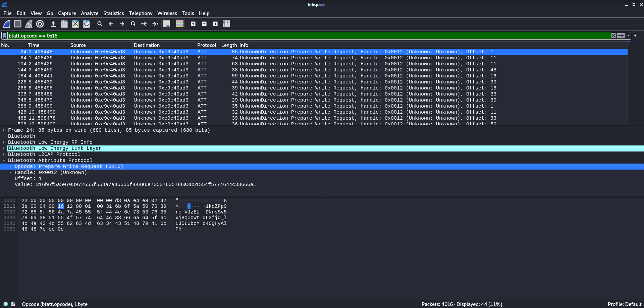This screenshot has width=644, height=308.
Task: Select packet number 144 row
Action: [314, 70]
